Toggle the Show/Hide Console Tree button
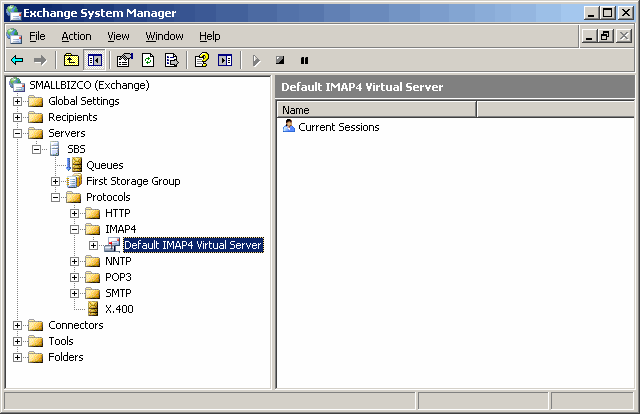 95,60
